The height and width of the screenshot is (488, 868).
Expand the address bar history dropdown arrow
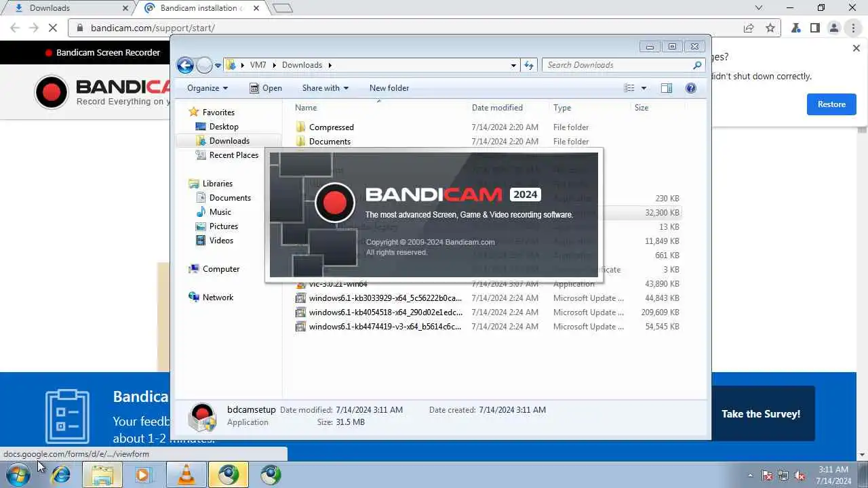coord(513,65)
